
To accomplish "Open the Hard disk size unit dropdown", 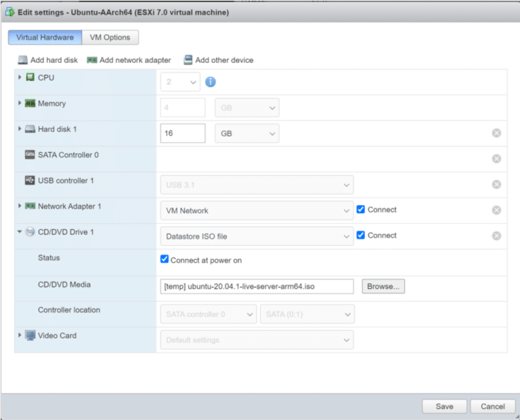I will pos(247,133).
